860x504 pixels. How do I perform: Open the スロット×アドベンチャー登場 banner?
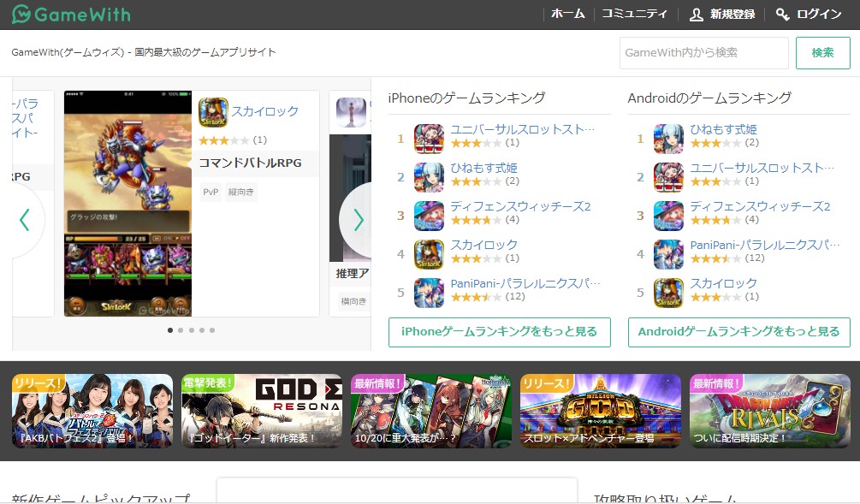[601, 412]
